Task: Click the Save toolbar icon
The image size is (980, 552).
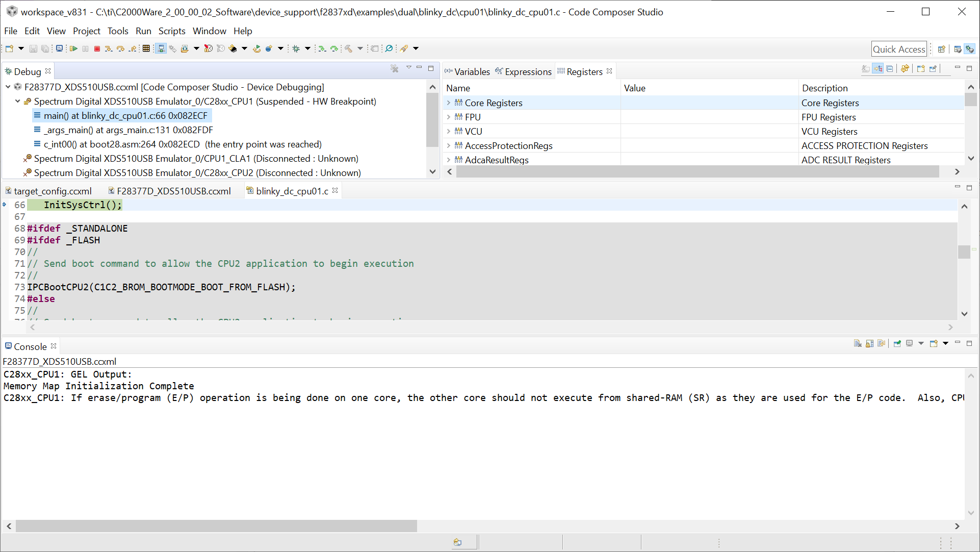Action: [x=33, y=48]
